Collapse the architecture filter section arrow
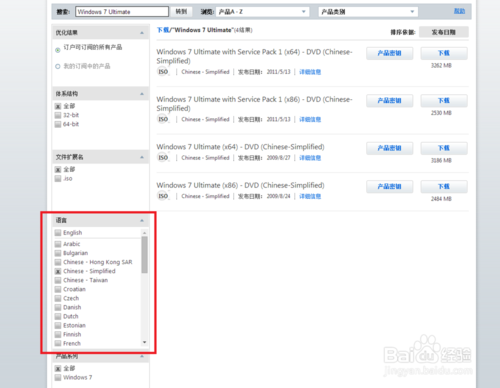The height and width of the screenshot is (388, 500). click(x=142, y=94)
